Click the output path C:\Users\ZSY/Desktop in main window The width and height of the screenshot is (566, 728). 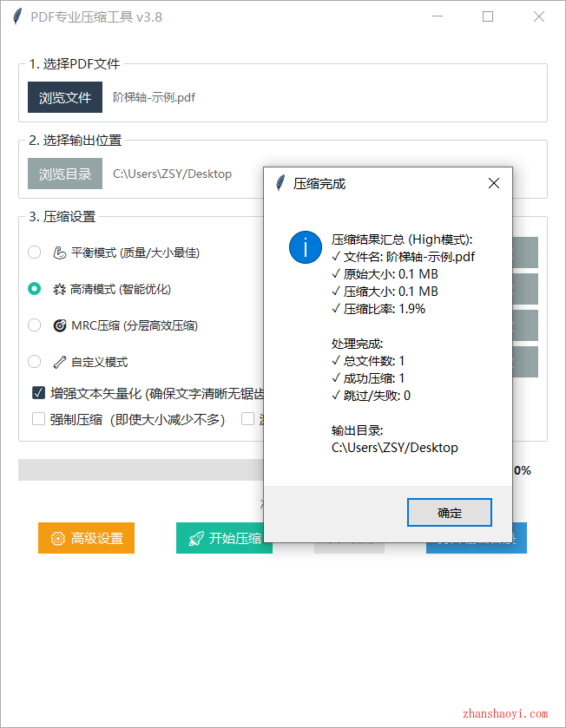tap(172, 174)
